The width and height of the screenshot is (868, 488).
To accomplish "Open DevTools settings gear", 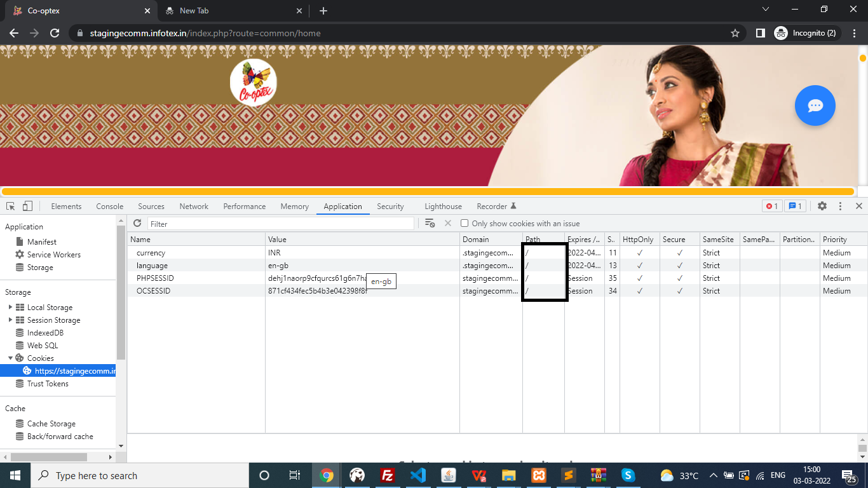I will tap(822, 206).
